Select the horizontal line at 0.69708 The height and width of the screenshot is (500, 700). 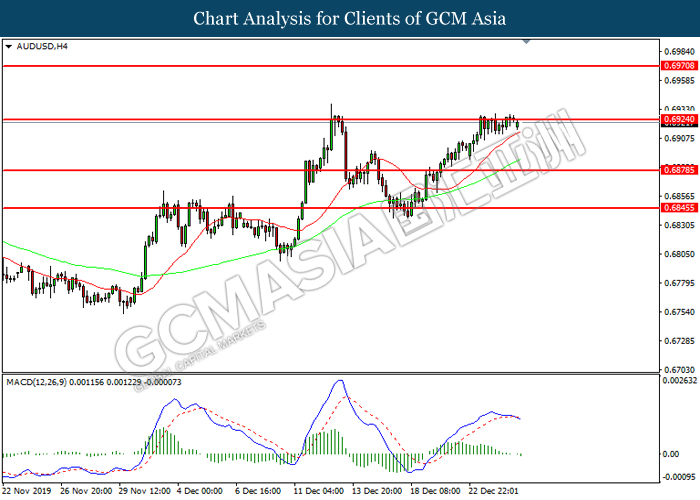(x=331, y=66)
